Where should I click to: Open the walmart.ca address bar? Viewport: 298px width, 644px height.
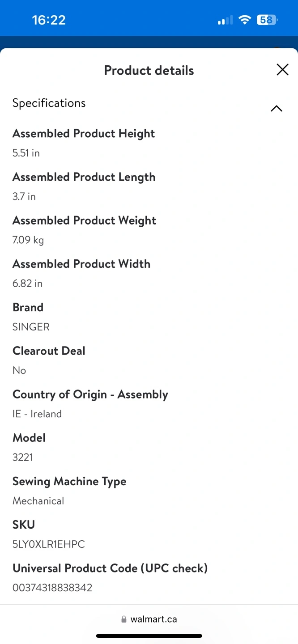click(x=149, y=619)
